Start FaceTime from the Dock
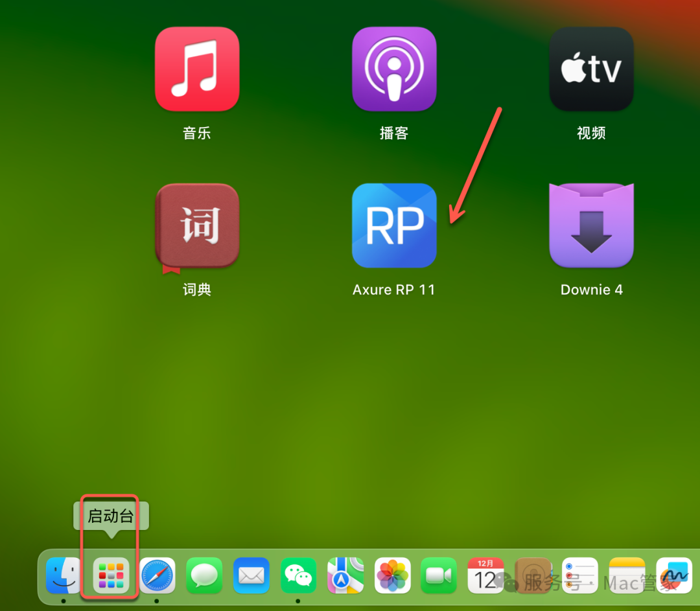 point(439,575)
